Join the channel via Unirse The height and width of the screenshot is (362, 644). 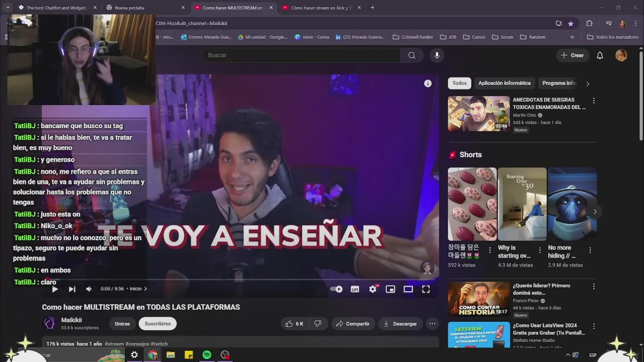click(x=122, y=324)
